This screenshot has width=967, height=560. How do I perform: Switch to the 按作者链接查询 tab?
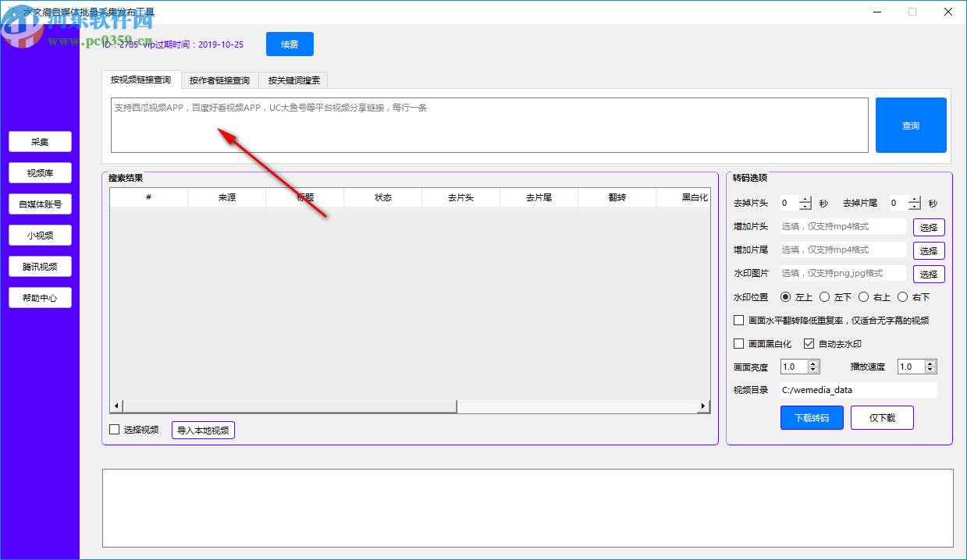219,80
